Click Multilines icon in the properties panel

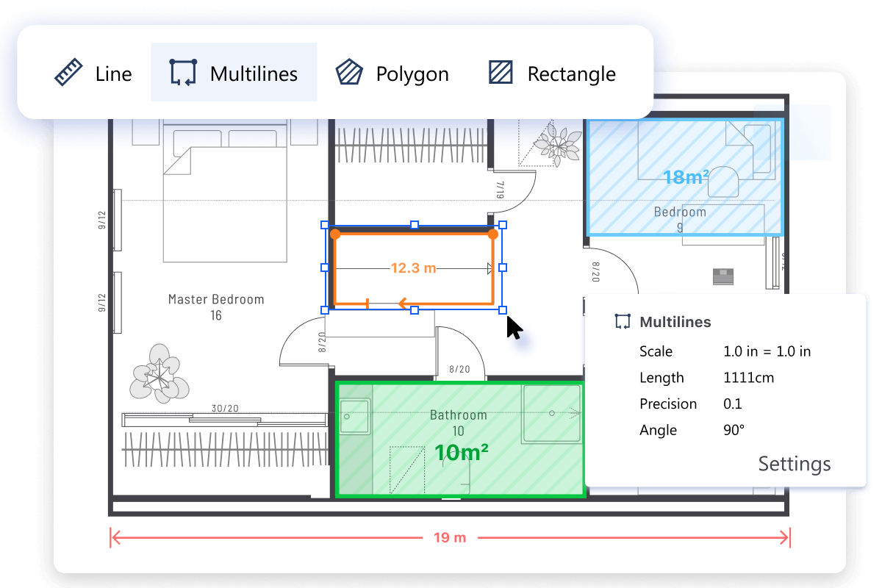click(623, 322)
